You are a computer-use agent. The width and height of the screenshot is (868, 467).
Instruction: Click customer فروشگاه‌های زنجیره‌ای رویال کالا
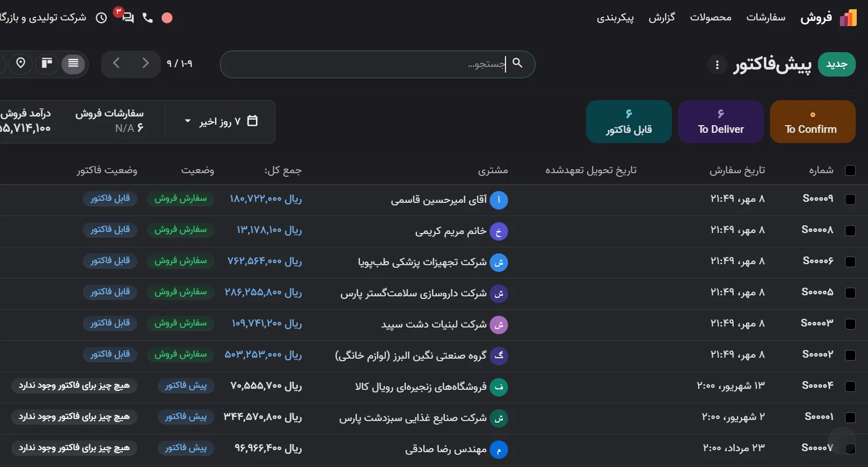pos(421,387)
